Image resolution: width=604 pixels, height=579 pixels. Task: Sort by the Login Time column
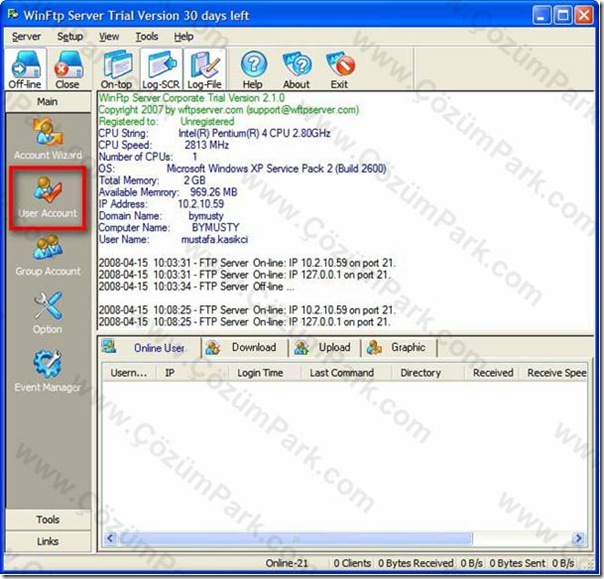(x=264, y=373)
